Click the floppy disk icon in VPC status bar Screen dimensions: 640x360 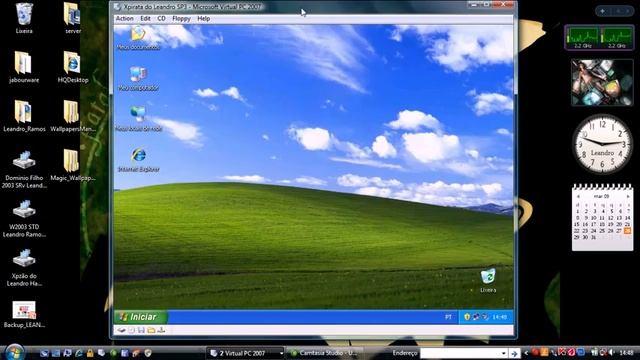141,330
